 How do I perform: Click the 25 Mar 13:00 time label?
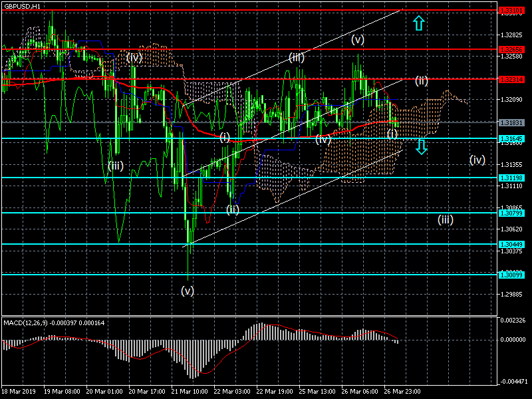(317, 392)
